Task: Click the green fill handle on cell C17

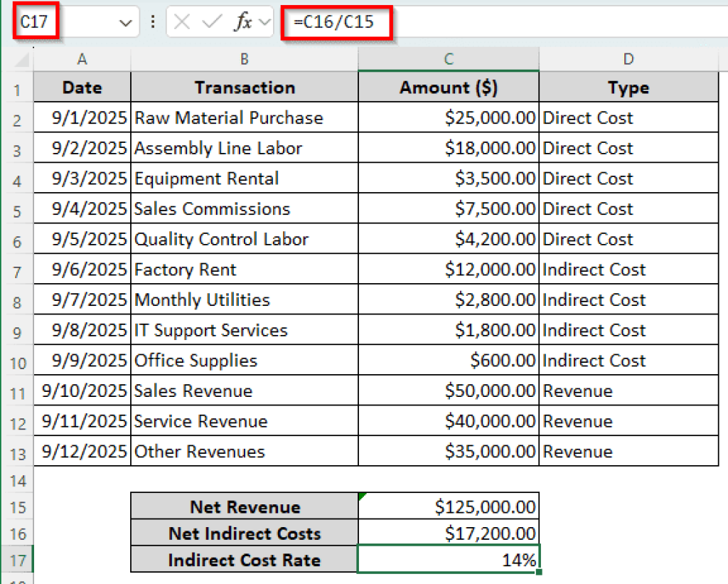Action: (x=538, y=570)
